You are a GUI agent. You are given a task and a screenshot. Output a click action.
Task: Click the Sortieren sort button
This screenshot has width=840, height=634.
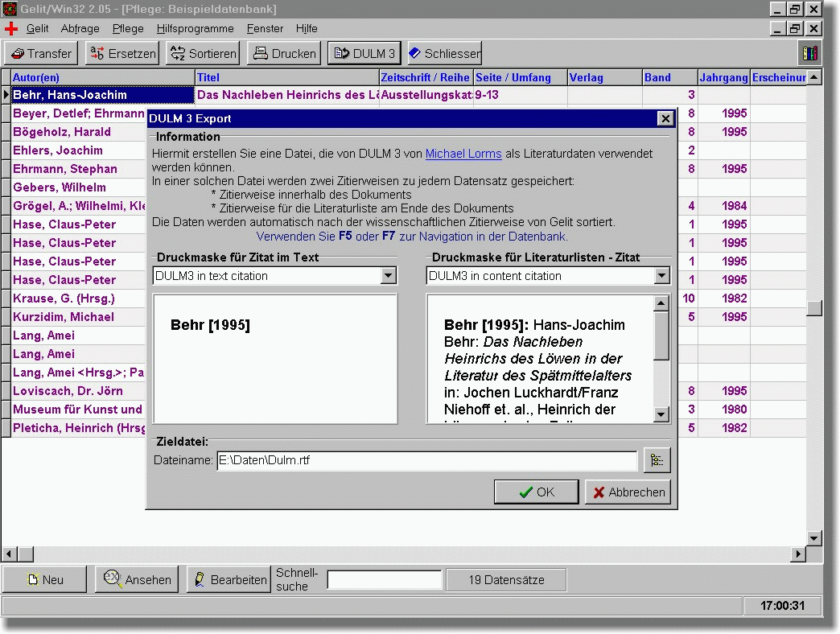(203, 54)
